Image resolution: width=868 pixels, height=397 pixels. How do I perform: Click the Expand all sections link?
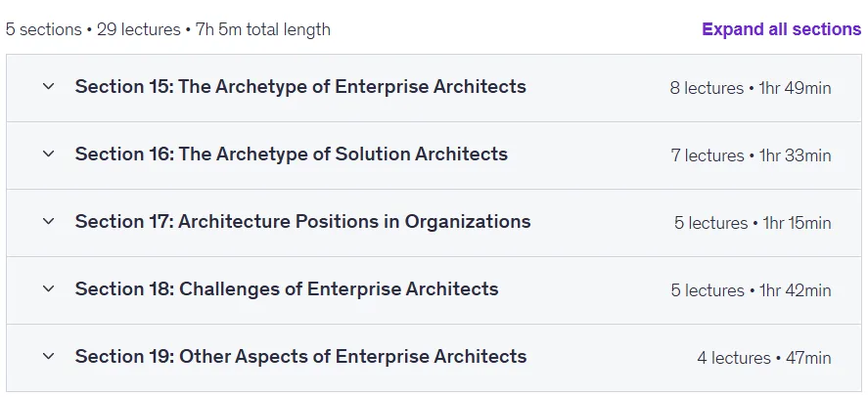[x=782, y=28]
